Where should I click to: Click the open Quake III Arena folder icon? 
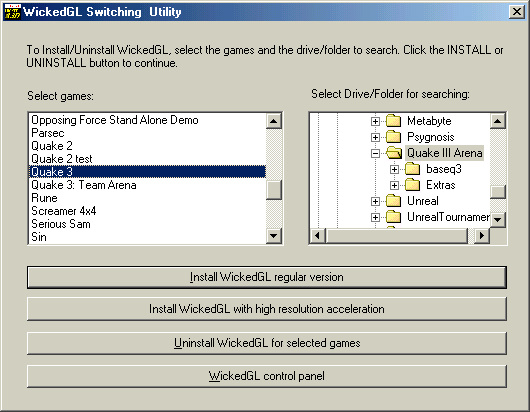[x=394, y=153]
